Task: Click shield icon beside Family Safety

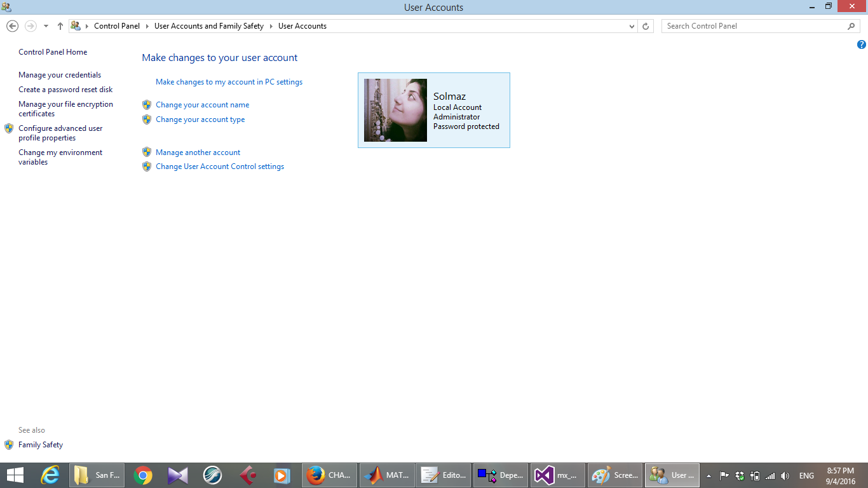Action: (9, 445)
